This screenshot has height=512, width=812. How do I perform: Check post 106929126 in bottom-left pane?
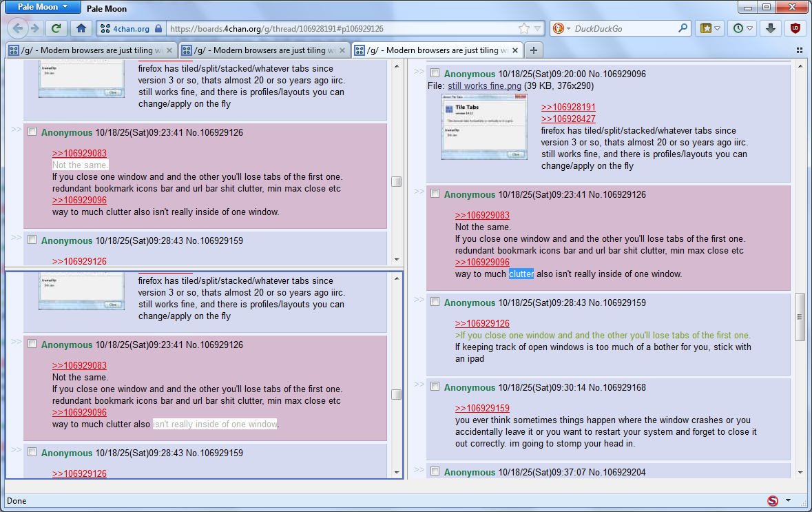32,344
